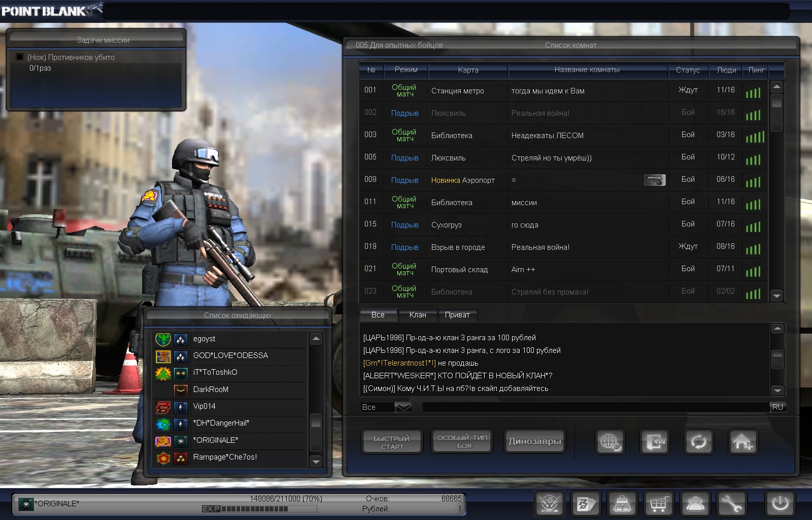812x520 pixels.
Task: Click *DH*DangerHail* clan emblem icon
Action: coord(163,424)
